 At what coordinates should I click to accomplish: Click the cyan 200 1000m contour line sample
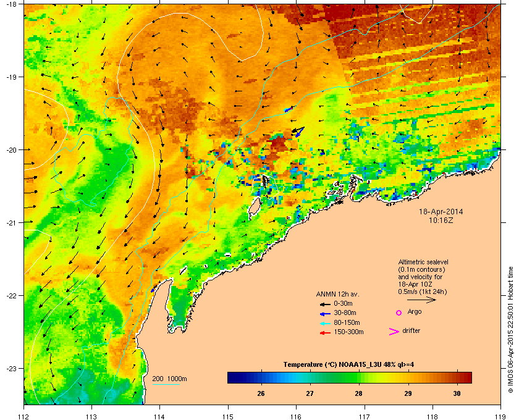click(x=166, y=384)
